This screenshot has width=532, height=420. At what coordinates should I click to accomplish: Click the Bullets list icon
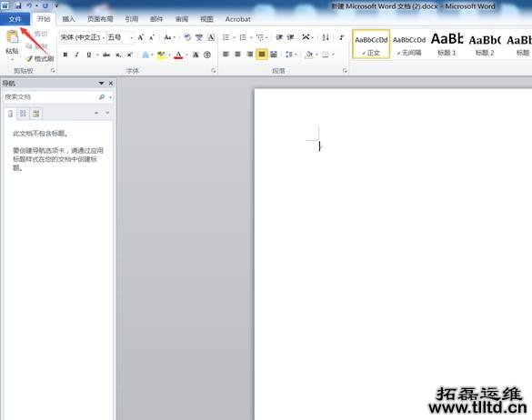click(x=226, y=37)
